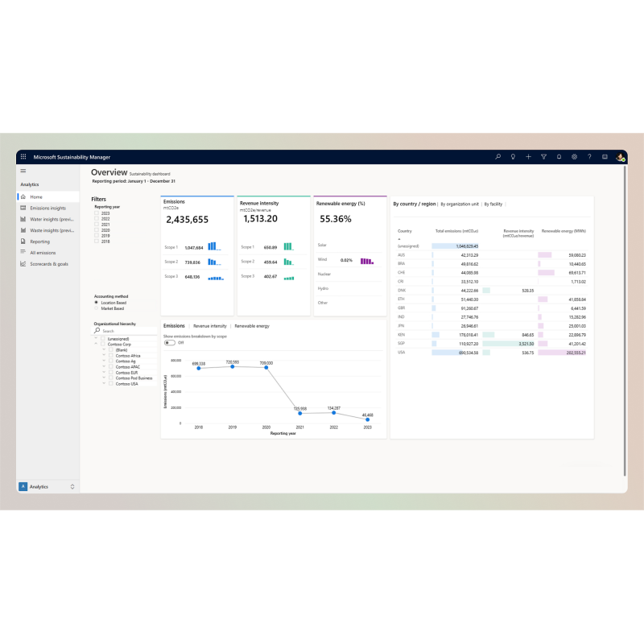This screenshot has width=644, height=644.
Task: Collapse the Contoso Corp hierarchy node
Action: tap(96, 344)
